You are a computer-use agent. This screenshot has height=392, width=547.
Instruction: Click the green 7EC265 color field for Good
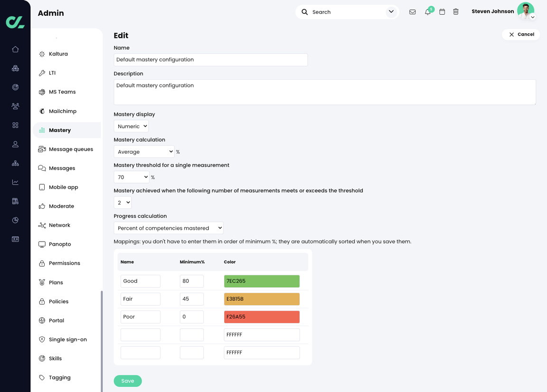click(x=262, y=281)
